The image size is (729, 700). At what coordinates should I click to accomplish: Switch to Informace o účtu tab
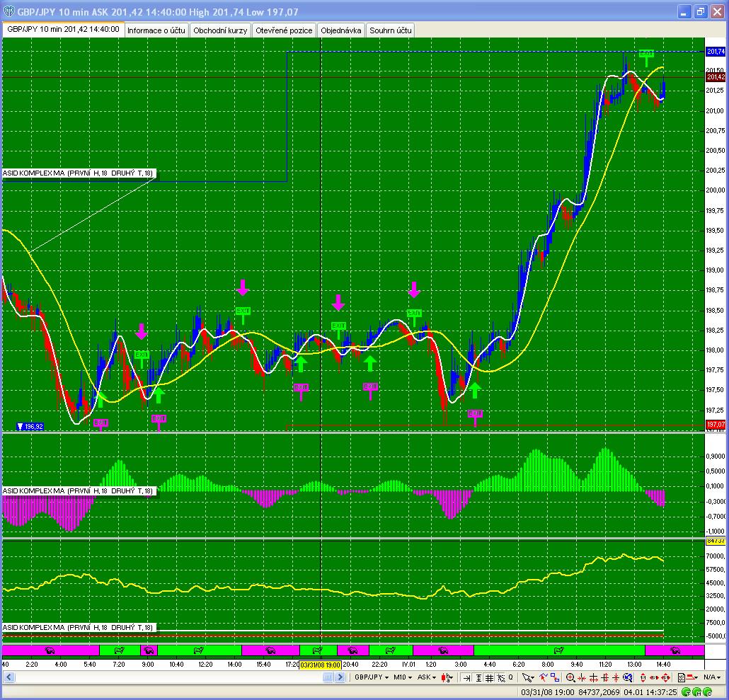coord(156,30)
